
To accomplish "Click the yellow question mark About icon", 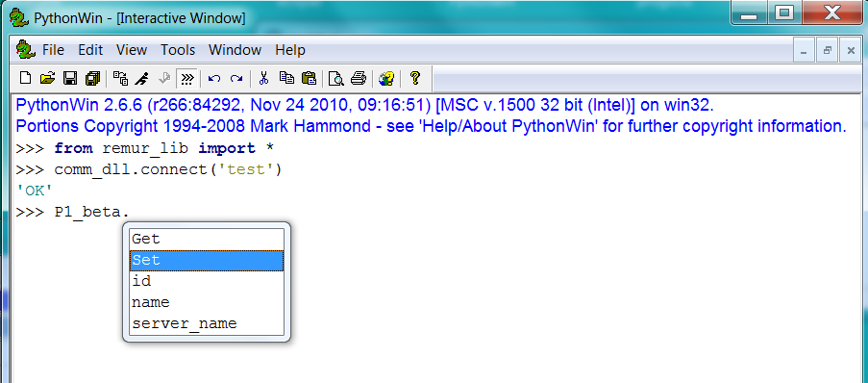I will point(414,78).
